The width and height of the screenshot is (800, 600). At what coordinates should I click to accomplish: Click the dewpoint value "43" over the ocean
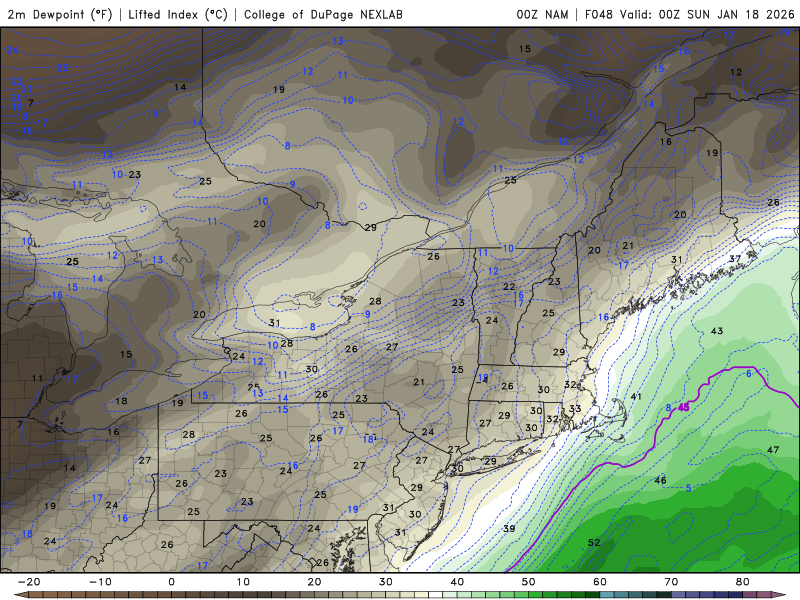click(717, 331)
